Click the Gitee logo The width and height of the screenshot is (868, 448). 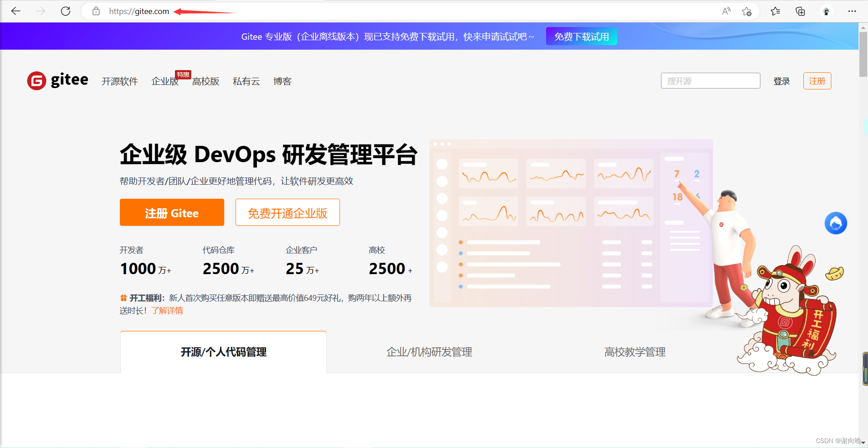(57, 80)
